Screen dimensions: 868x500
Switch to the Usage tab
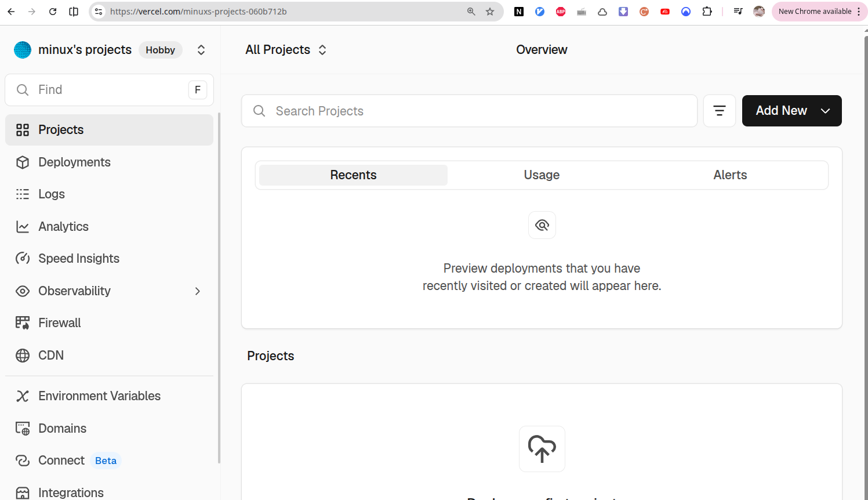point(542,175)
